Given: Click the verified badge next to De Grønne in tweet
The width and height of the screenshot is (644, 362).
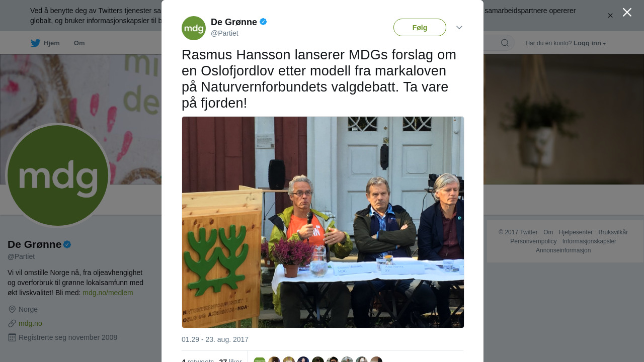Looking at the screenshot, I should point(263,22).
